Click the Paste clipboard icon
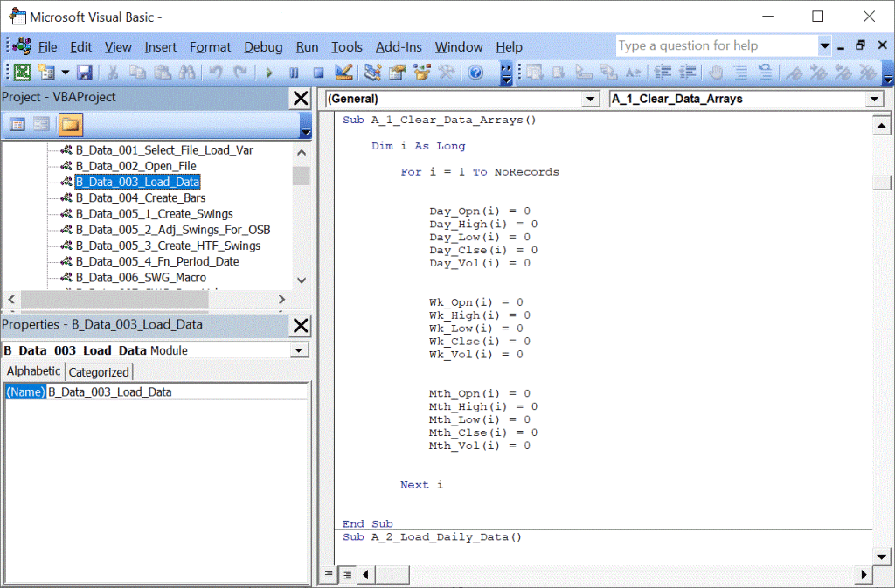The image size is (895, 588). 163,72
